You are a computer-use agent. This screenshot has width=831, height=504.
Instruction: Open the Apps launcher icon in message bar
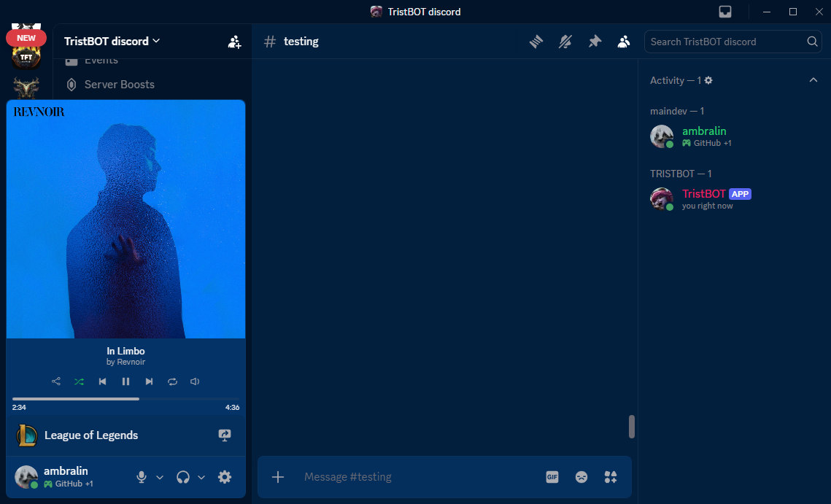(611, 477)
